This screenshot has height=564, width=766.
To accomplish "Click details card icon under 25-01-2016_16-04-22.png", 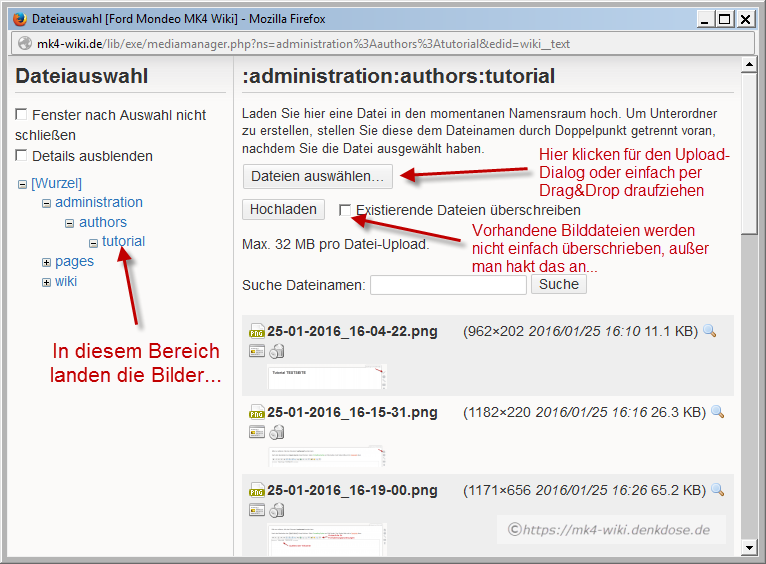I will point(256,351).
